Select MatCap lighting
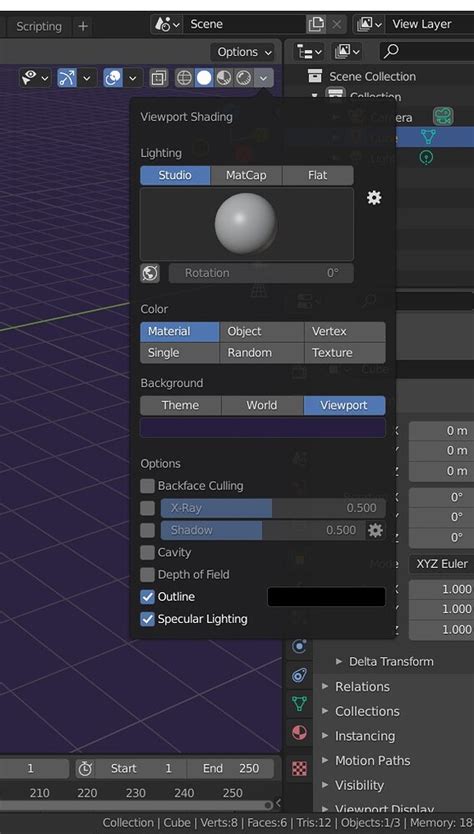 246,175
